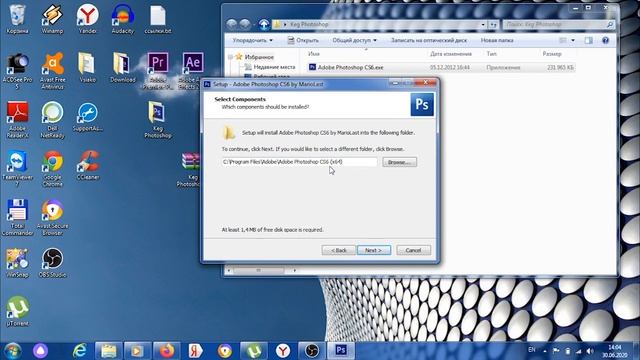Open the Упорядочить dropdown in Explorer
This screenshot has width=640, height=360.
click(x=253, y=40)
